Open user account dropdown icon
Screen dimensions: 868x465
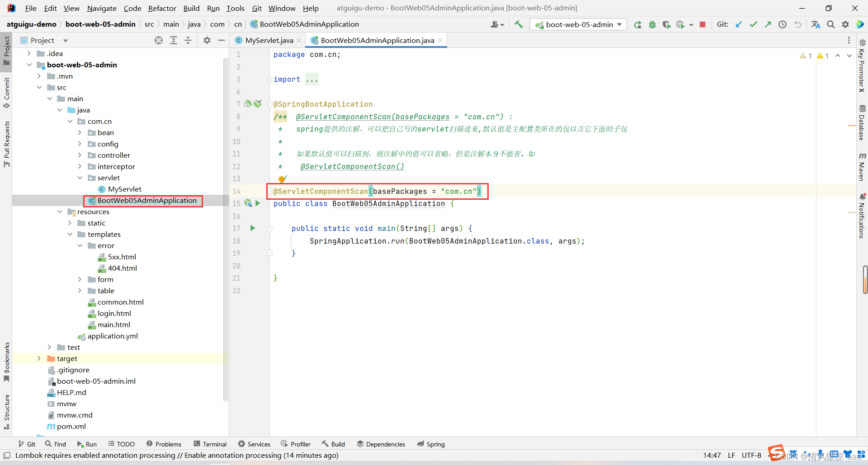pos(497,24)
